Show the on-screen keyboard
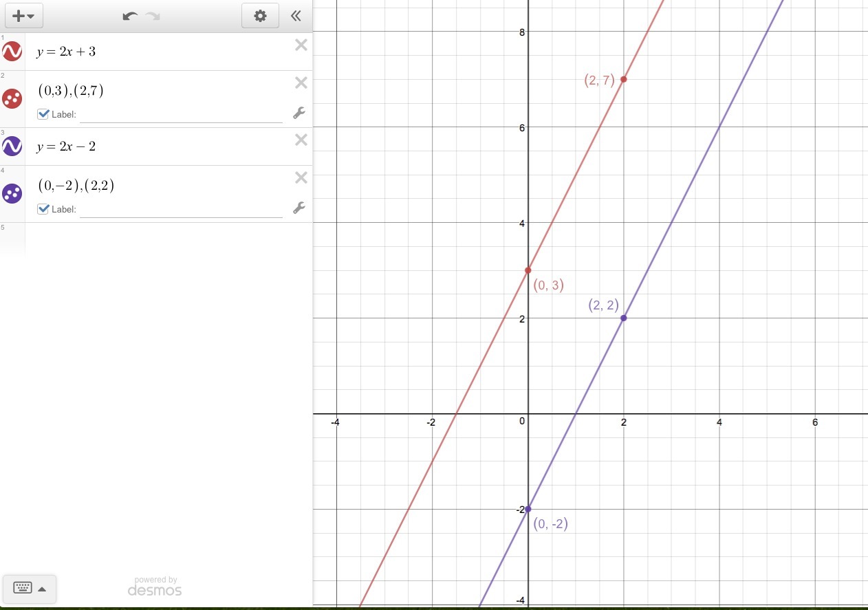Viewport: 868px width, 610px height. [x=30, y=589]
